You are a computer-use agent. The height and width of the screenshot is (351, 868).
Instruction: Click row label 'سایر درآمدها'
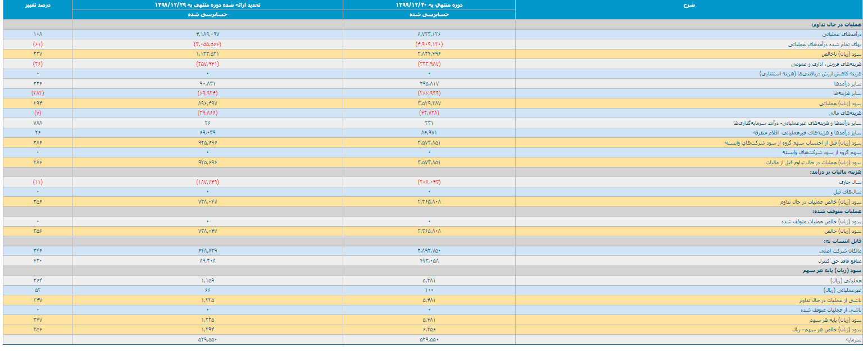849,83
